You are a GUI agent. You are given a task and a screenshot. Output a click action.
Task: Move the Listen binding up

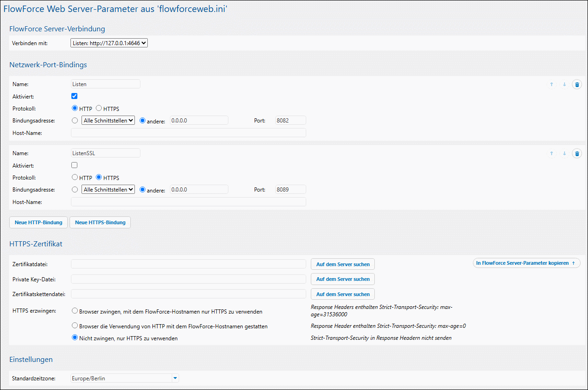552,85
